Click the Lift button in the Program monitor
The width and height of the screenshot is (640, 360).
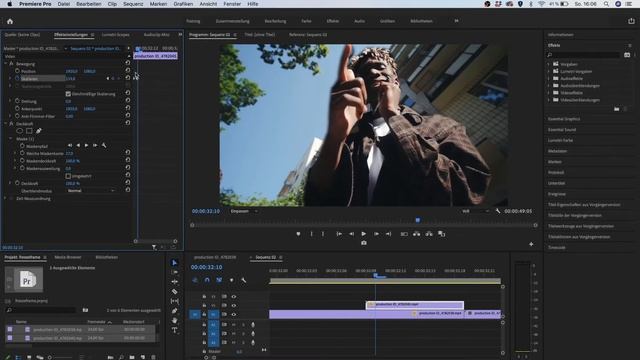tap(416, 234)
